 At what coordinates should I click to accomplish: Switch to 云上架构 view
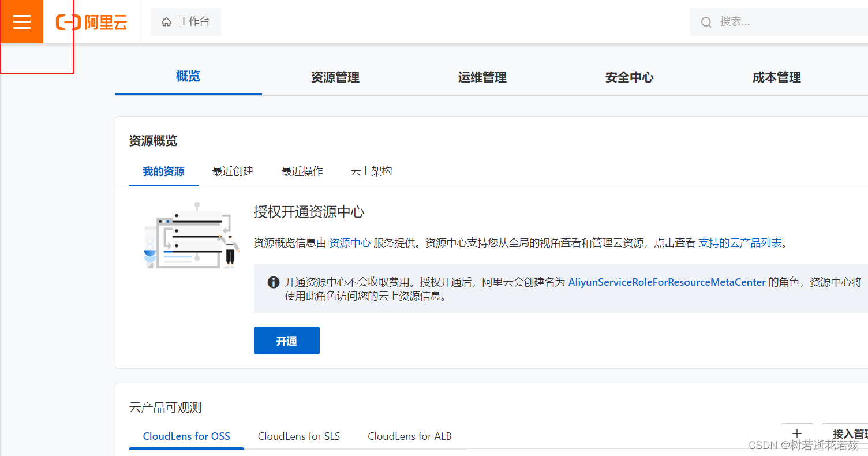tap(371, 171)
